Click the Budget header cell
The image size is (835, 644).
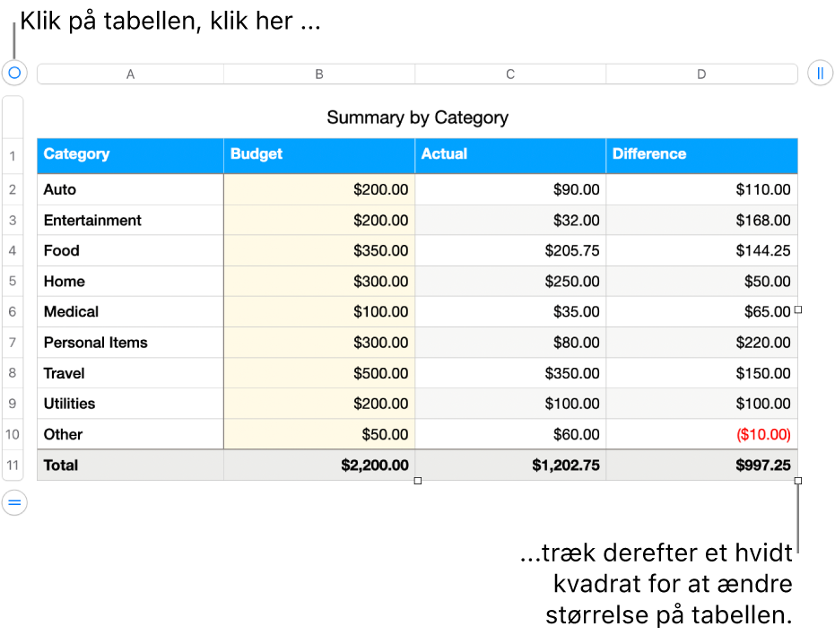click(319, 154)
